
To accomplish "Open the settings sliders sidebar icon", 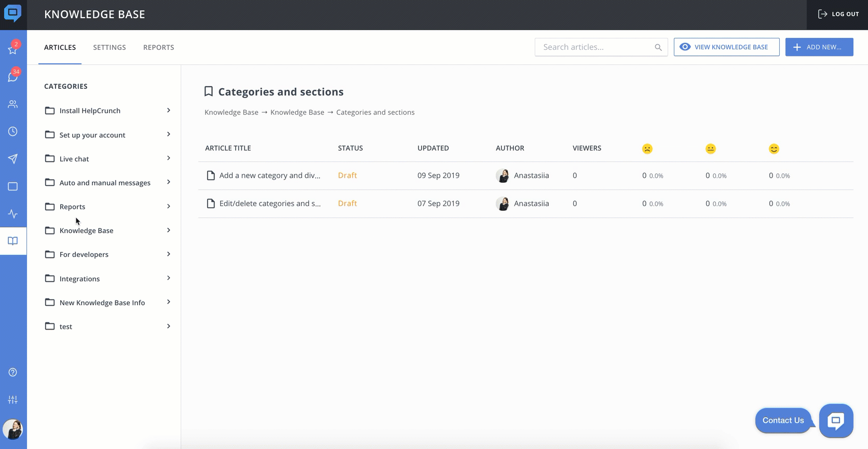I will [13, 400].
